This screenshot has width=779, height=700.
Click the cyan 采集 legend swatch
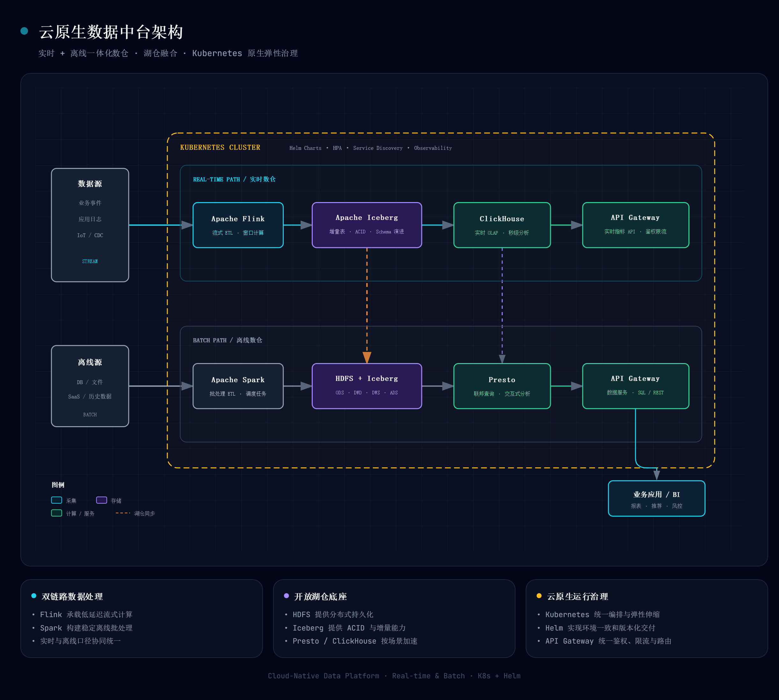coord(56,500)
